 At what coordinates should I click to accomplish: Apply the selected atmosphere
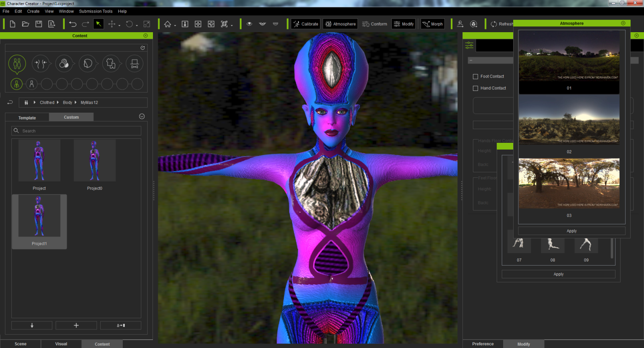572,231
